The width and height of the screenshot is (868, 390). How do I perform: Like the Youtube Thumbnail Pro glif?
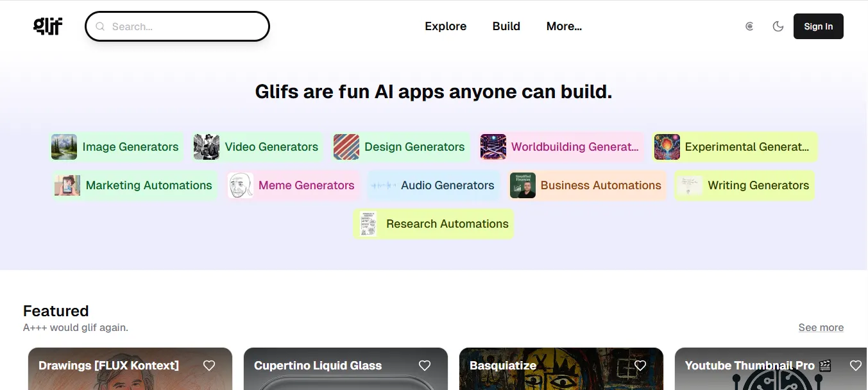856,366
